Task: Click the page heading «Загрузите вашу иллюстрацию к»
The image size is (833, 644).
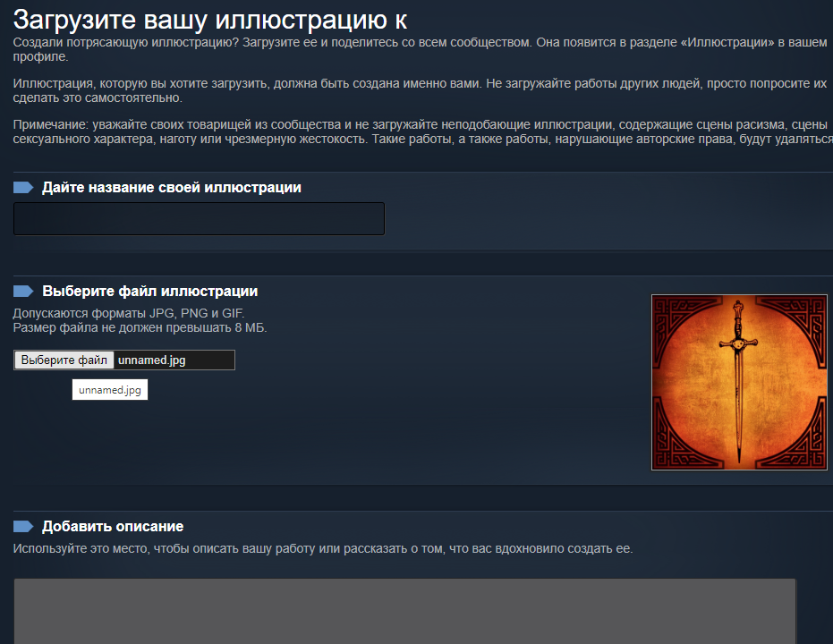Action: pos(204,19)
